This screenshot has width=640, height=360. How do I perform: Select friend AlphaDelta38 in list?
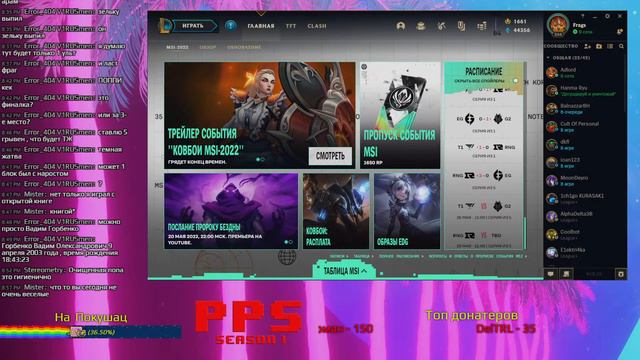[584, 217]
